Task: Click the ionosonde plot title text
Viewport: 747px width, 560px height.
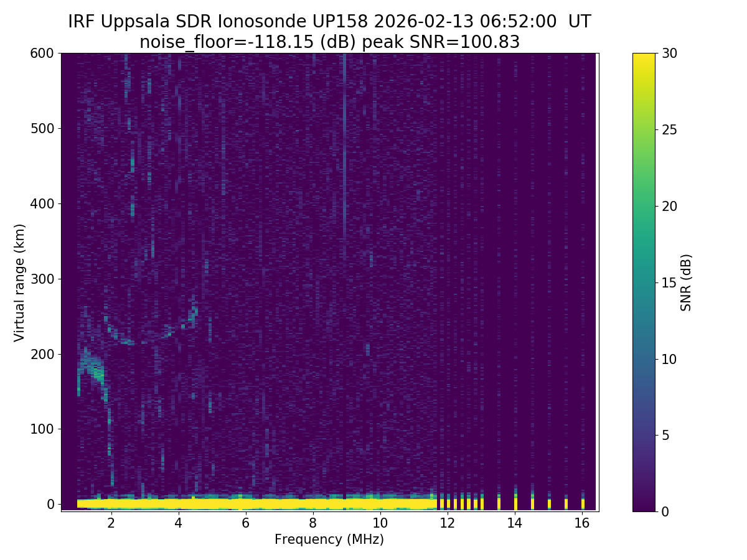Action: tap(329, 22)
